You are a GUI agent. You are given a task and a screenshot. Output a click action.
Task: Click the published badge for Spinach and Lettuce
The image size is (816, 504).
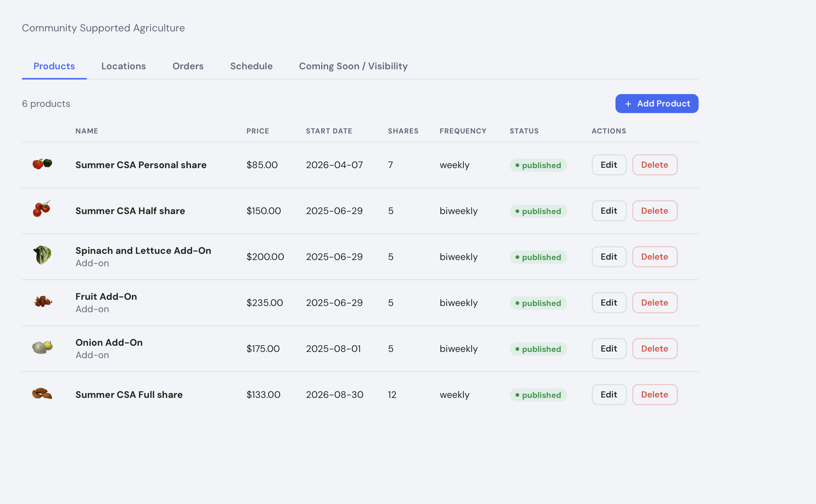click(538, 257)
